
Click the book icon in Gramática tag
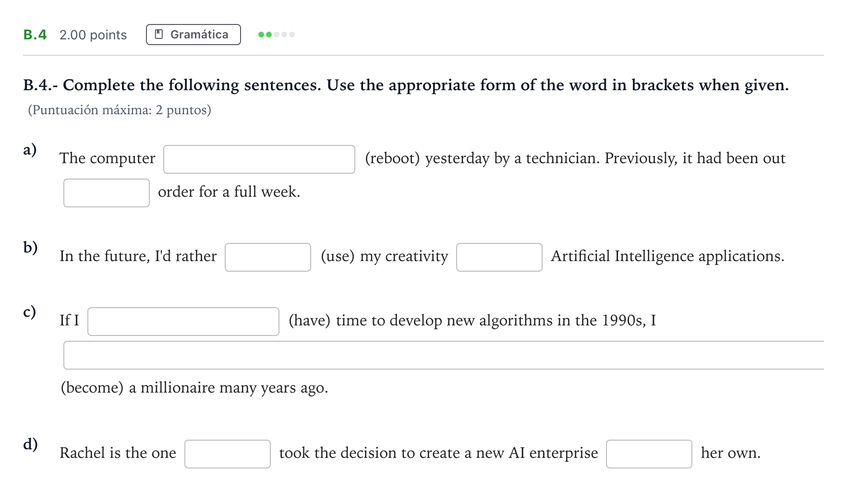[x=159, y=35]
